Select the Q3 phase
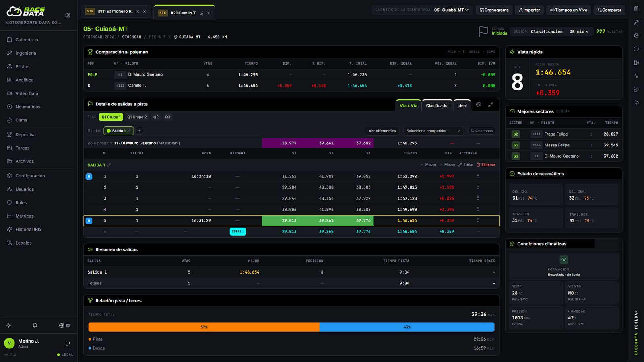 [x=168, y=117]
